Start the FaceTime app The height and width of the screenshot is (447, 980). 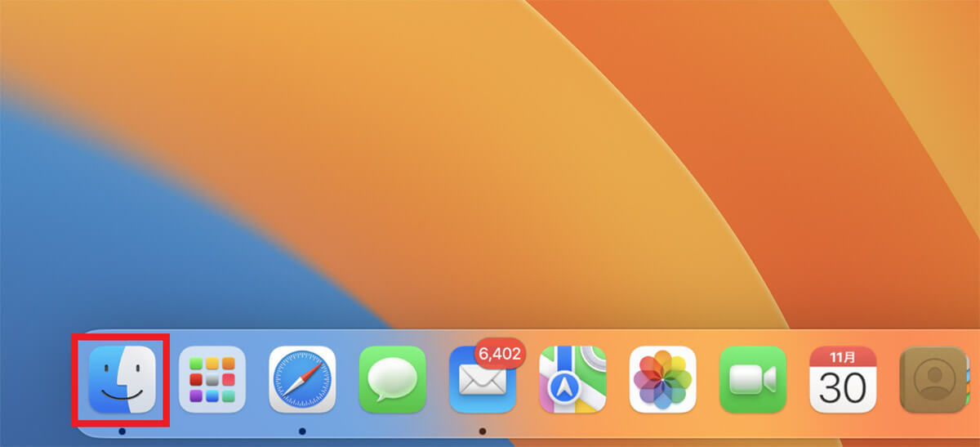pos(753,379)
